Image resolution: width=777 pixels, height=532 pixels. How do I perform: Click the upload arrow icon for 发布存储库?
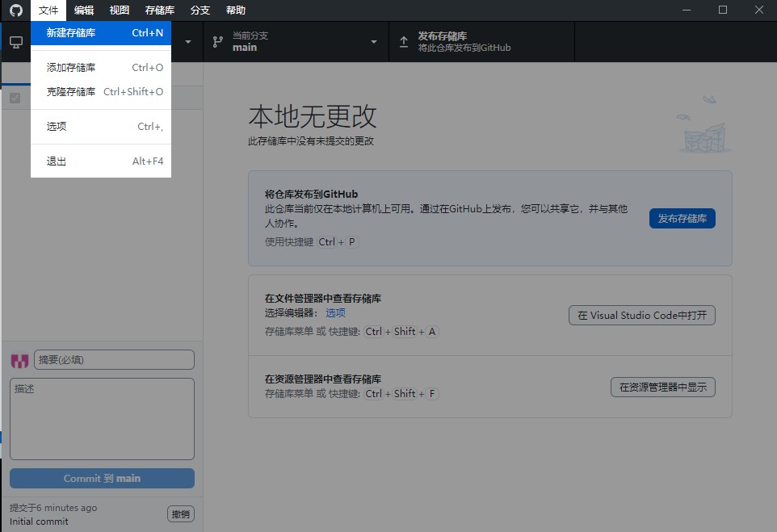pos(404,42)
